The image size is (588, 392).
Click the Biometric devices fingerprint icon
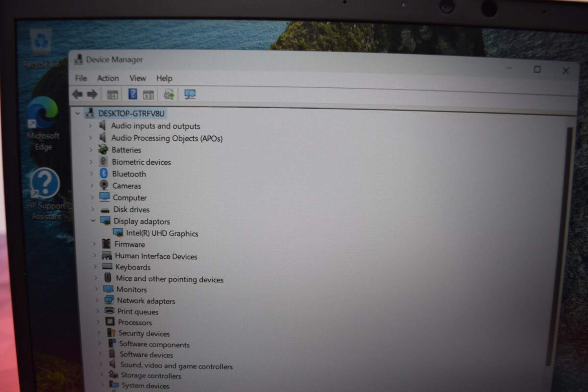tap(103, 161)
